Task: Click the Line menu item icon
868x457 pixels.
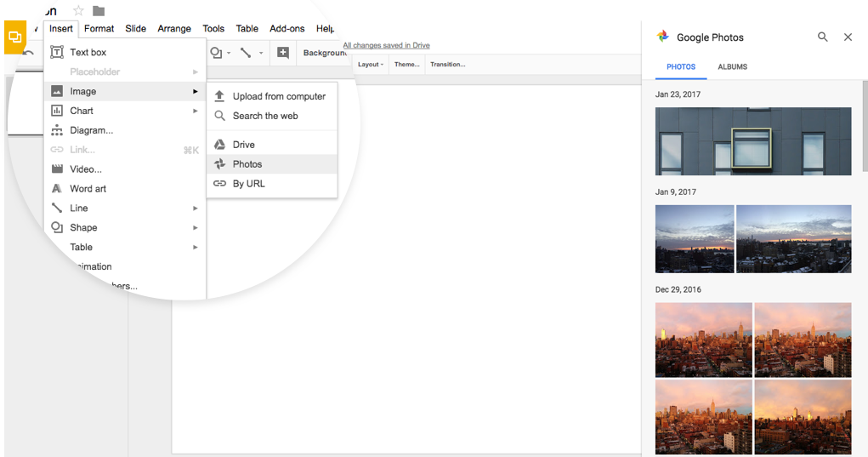Action: tap(56, 208)
